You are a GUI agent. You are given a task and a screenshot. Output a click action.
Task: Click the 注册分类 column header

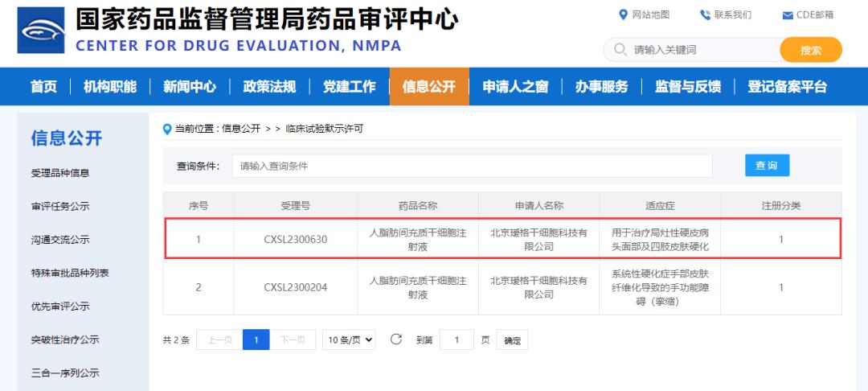pos(781,206)
